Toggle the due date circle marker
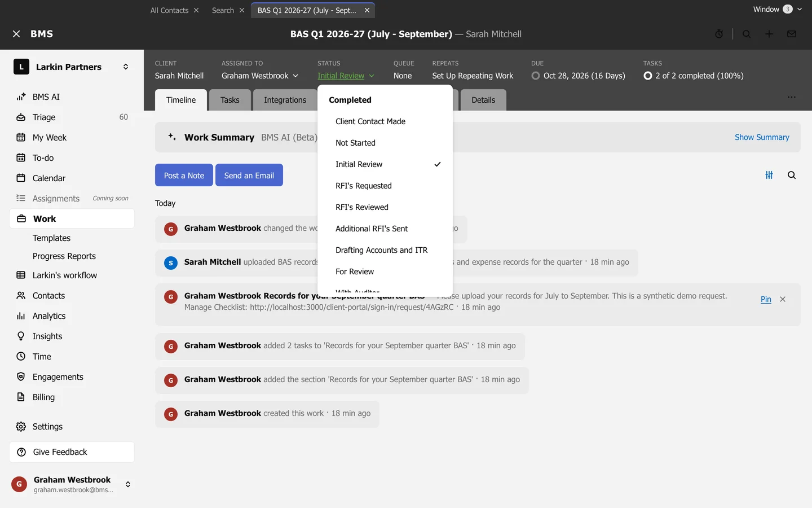Screen dimensions: 812x508 (x=536, y=76)
